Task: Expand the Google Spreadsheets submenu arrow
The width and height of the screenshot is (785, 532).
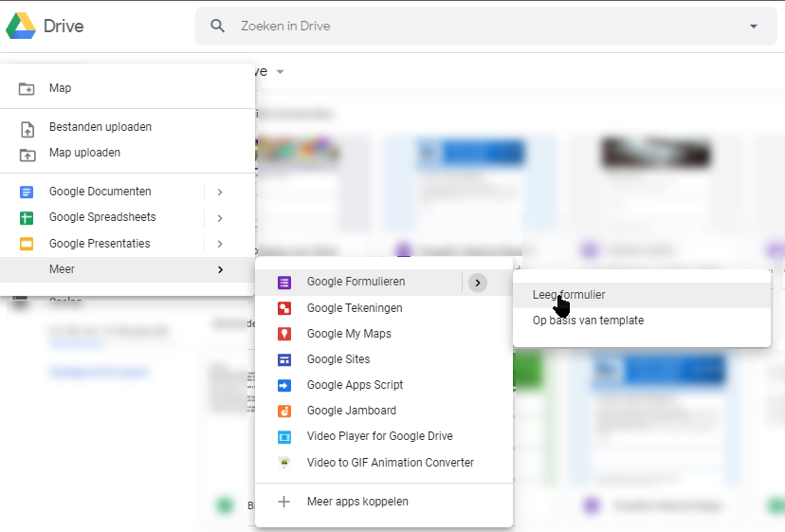Action: pyautogui.click(x=220, y=218)
